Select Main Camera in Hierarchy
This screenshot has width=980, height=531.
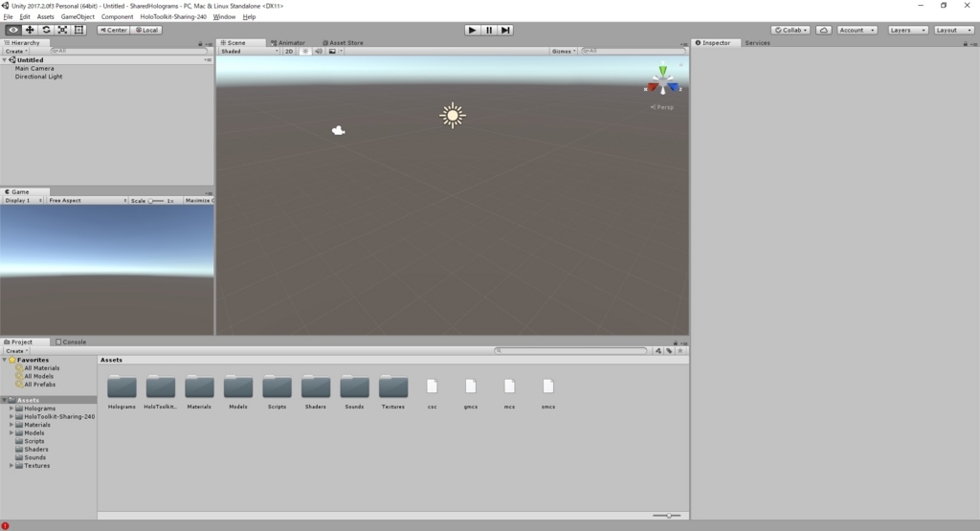coord(34,69)
